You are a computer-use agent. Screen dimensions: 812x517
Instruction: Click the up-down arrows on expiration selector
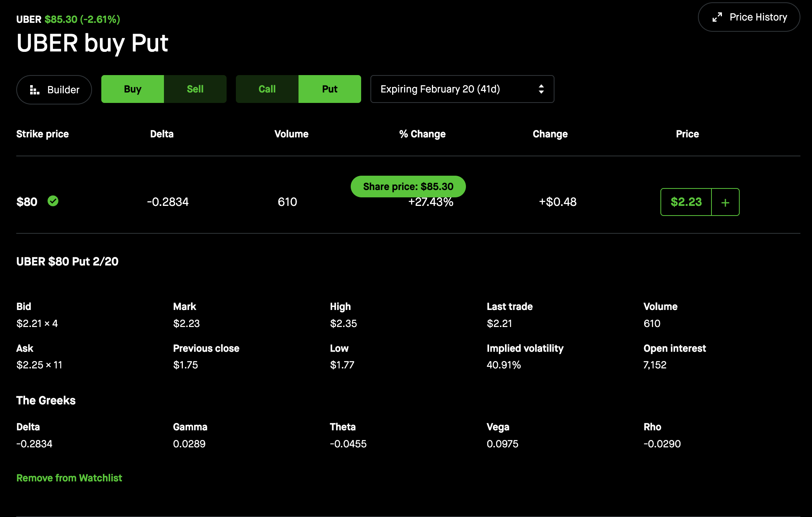click(541, 89)
